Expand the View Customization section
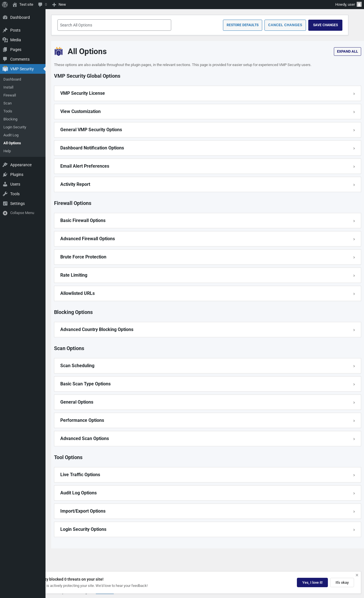The image size is (364, 598). click(208, 112)
